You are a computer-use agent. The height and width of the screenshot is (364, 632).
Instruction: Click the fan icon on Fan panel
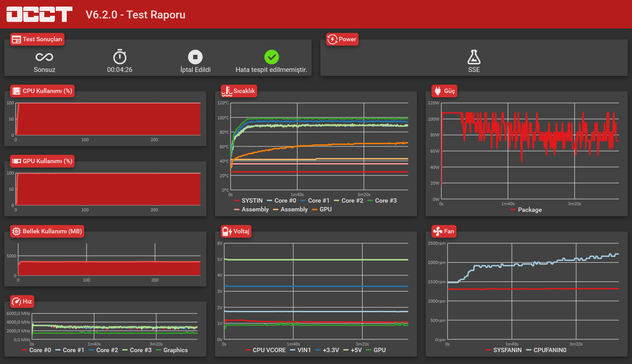coord(438,231)
